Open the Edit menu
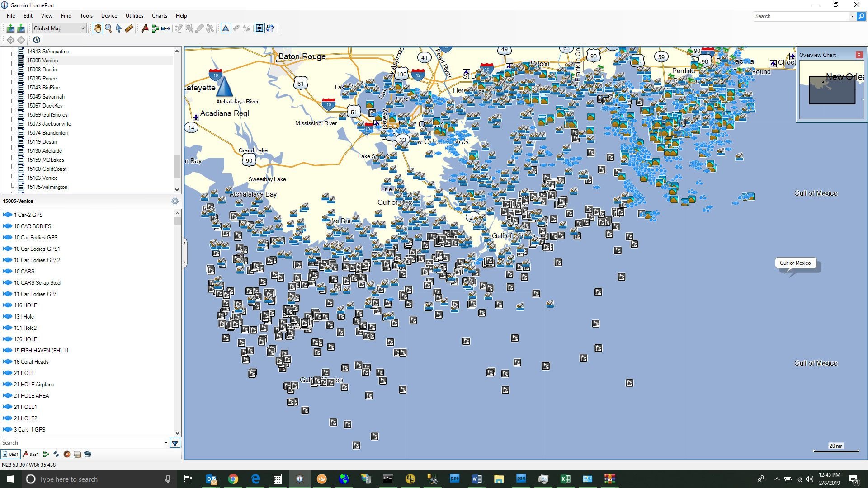This screenshot has height=488, width=868. 28,16
